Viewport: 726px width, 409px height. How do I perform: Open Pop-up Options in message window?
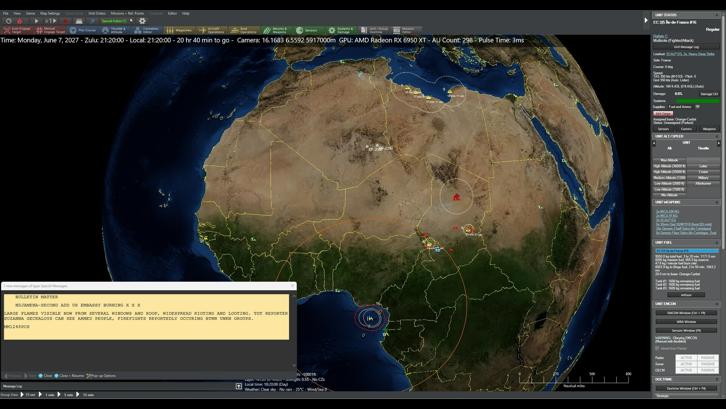[x=101, y=376]
